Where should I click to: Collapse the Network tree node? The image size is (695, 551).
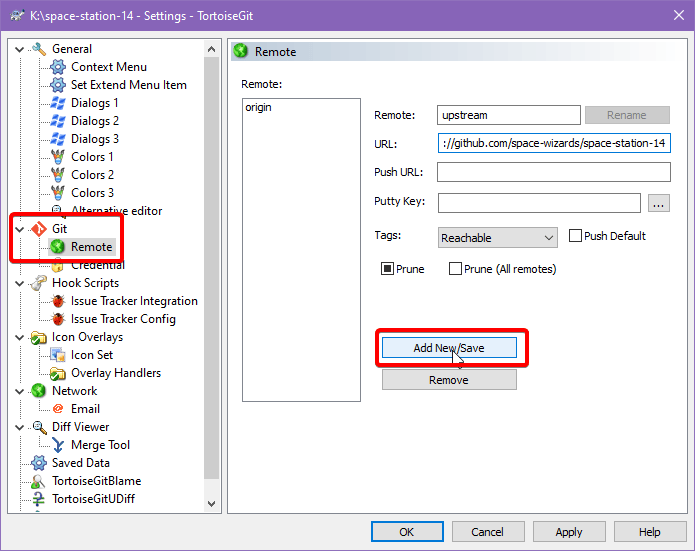[x=20, y=391]
